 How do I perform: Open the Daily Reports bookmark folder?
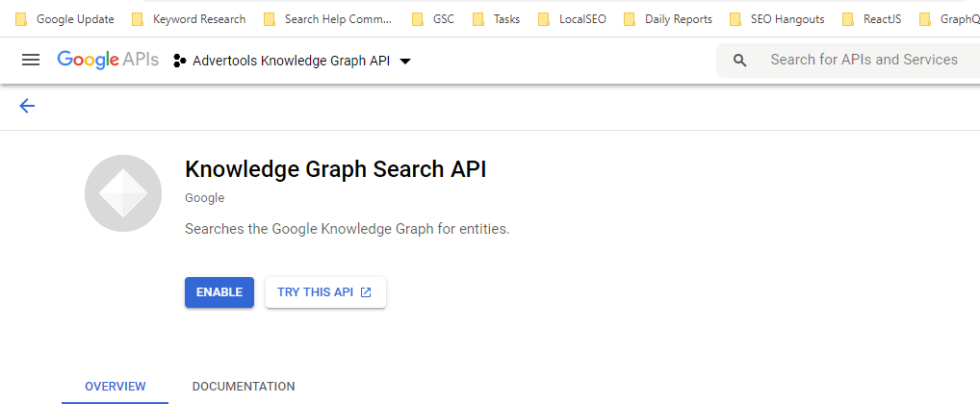click(668, 19)
